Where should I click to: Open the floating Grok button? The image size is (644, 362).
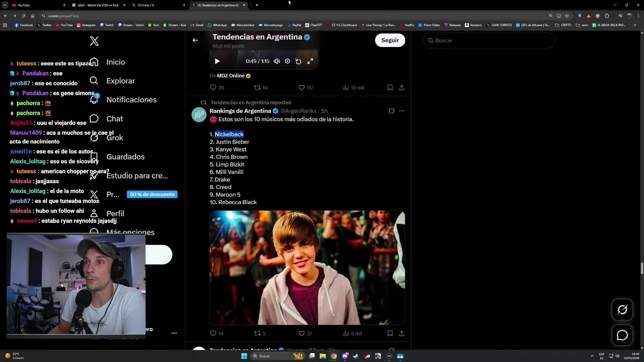point(622,310)
